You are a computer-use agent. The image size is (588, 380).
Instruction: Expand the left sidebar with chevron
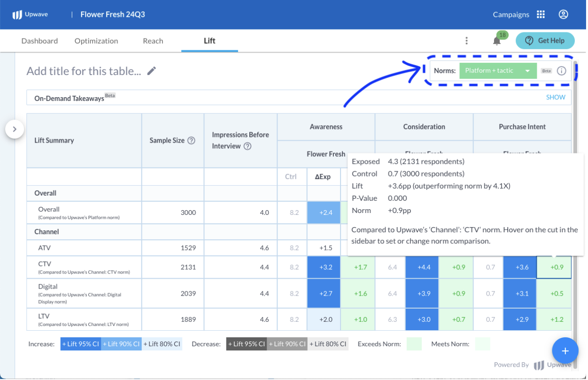[x=15, y=129]
